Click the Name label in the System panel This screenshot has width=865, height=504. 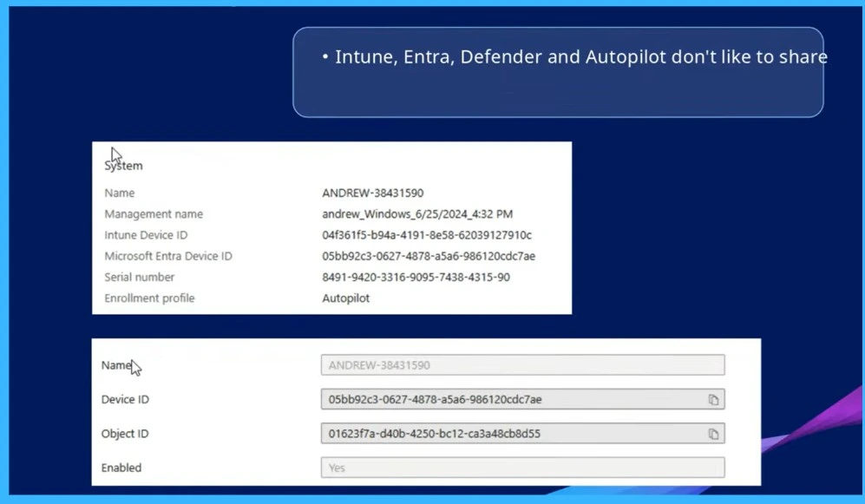coord(119,193)
